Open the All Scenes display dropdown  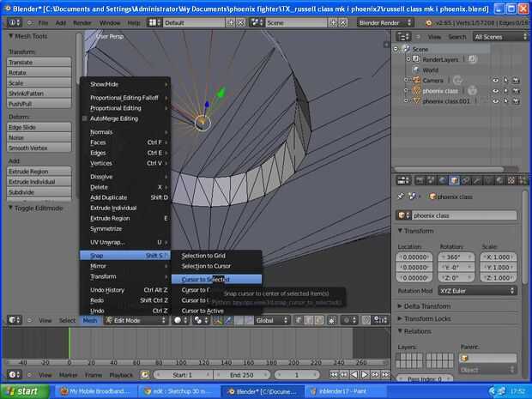[x=500, y=37]
